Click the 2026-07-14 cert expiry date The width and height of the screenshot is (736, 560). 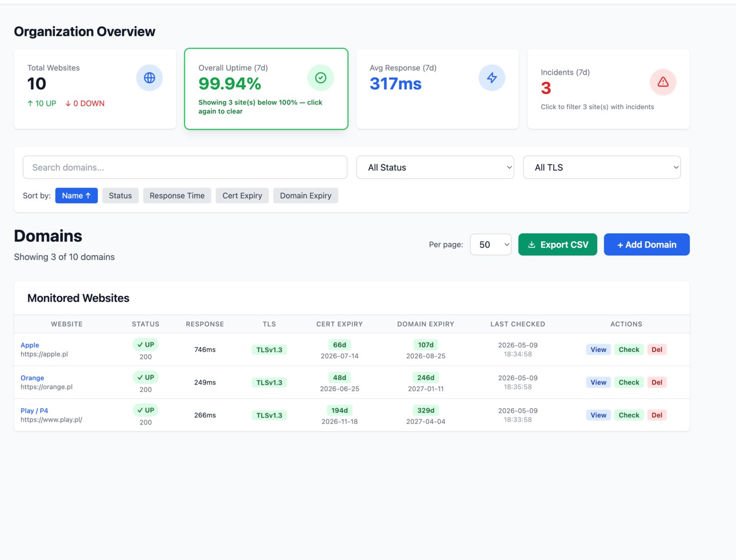[x=340, y=356]
